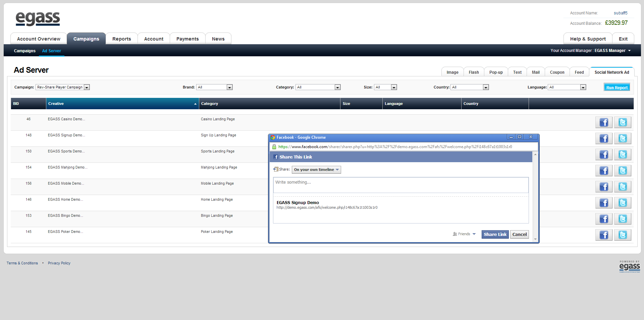Switch to the Text ad type tab

pos(517,72)
